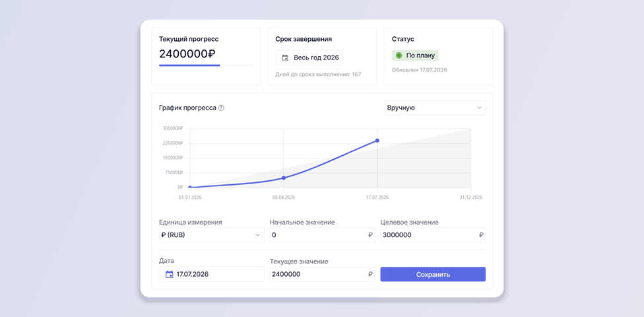Click the 2400000₽ progress value
This screenshot has height=317, width=644.
(187, 54)
